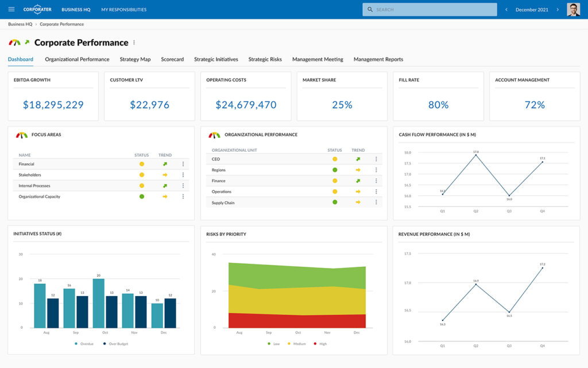Click the gauge icon beside Corporate Performance title
Image resolution: width=588 pixels, height=368 pixels.
[x=16, y=42]
